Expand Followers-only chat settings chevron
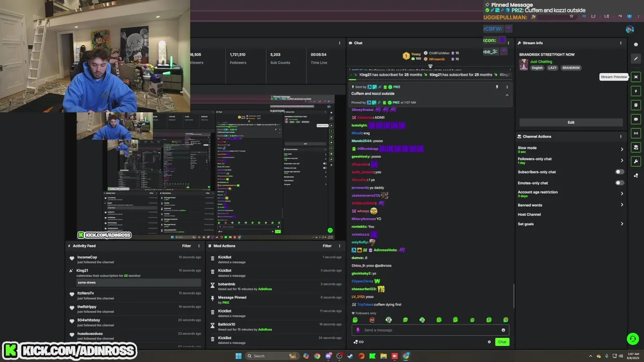 pos(622,160)
